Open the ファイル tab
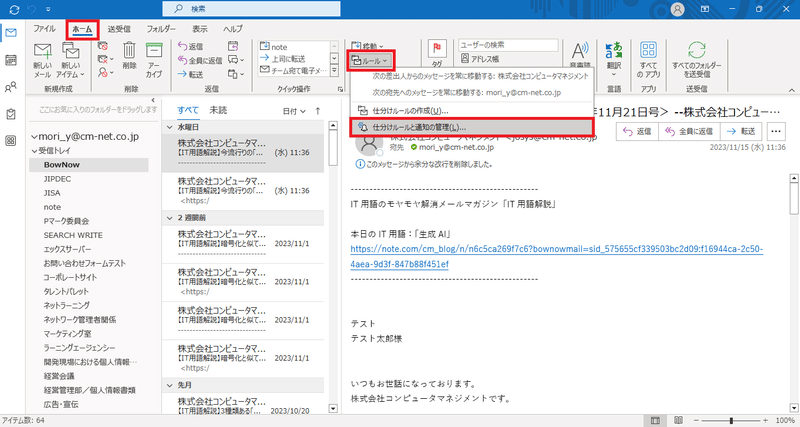The image size is (800, 427). (x=45, y=29)
